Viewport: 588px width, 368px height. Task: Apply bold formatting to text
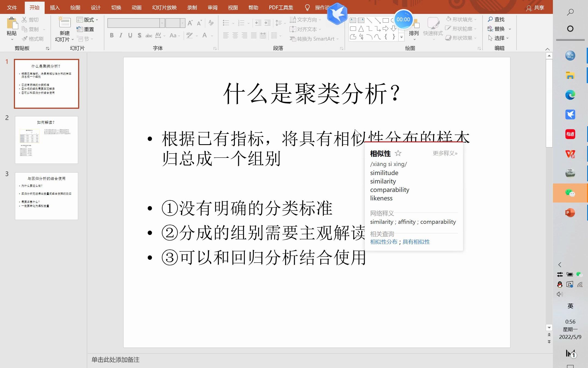[112, 35]
